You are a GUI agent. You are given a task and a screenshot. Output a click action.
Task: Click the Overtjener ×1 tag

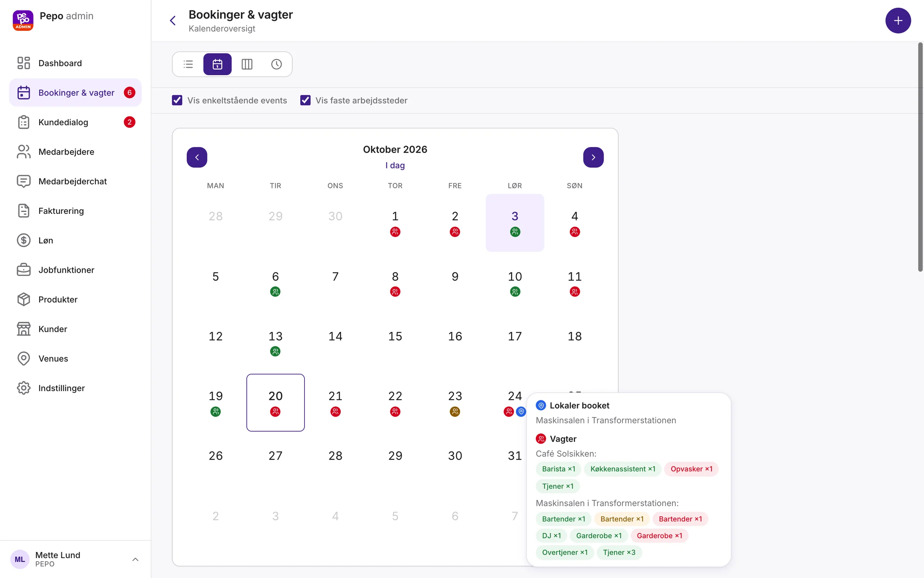click(565, 552)
